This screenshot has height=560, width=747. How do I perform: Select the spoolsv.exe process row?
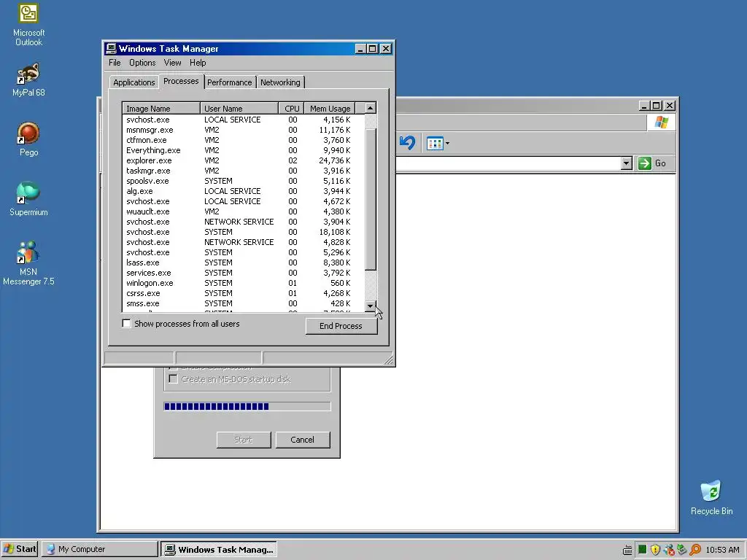pyautogui.click(x=243, y=181)
